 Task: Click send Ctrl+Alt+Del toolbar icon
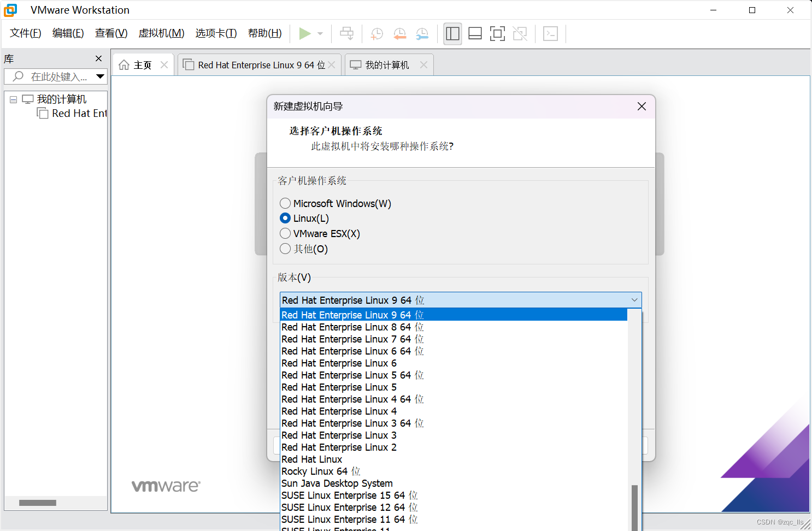click(x=346, y=34)
